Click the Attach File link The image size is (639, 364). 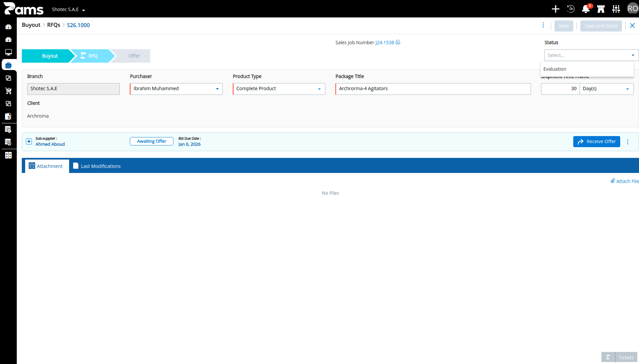click(x=625, y=181)
